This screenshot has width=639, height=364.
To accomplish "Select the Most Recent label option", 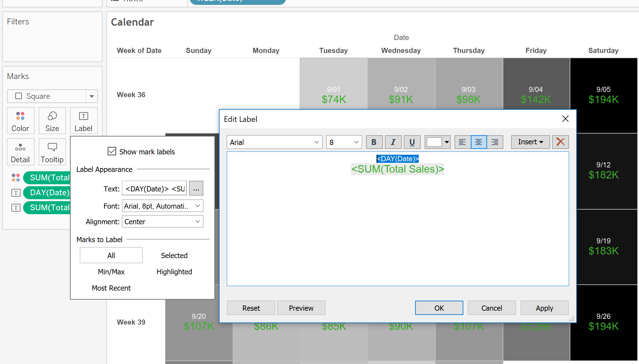I will 111,288.
